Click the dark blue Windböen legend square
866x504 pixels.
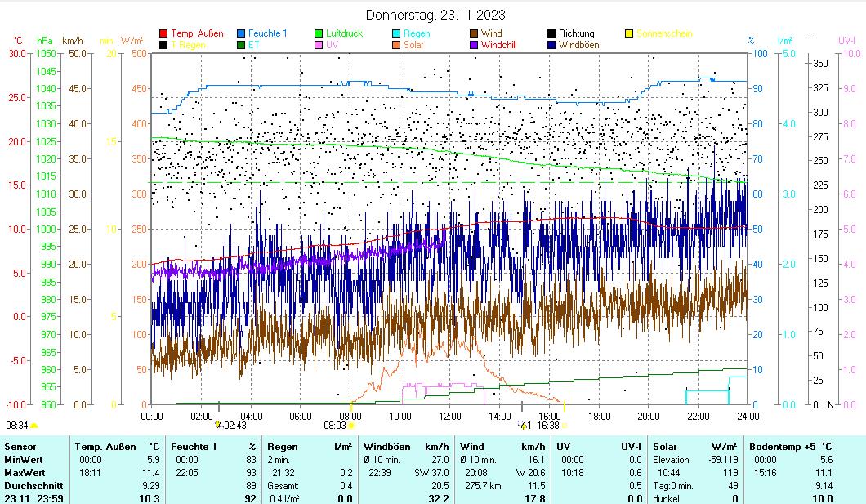[551, 45]
